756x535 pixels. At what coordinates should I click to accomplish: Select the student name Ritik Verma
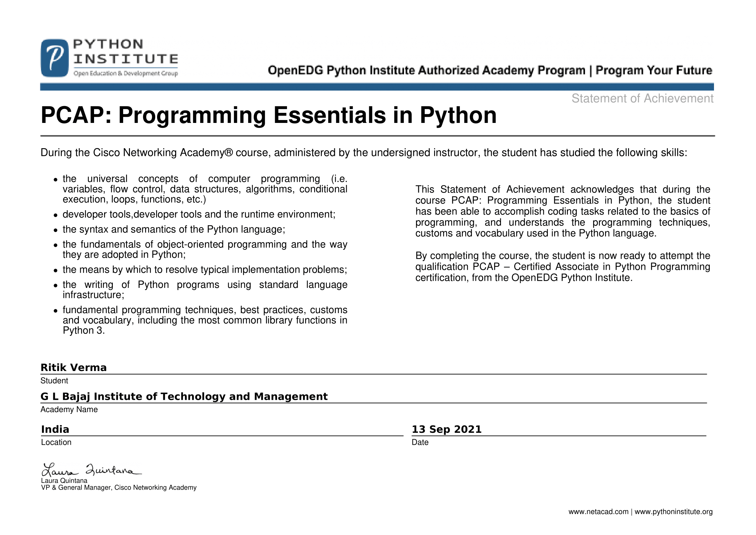(x=73, y=368)
